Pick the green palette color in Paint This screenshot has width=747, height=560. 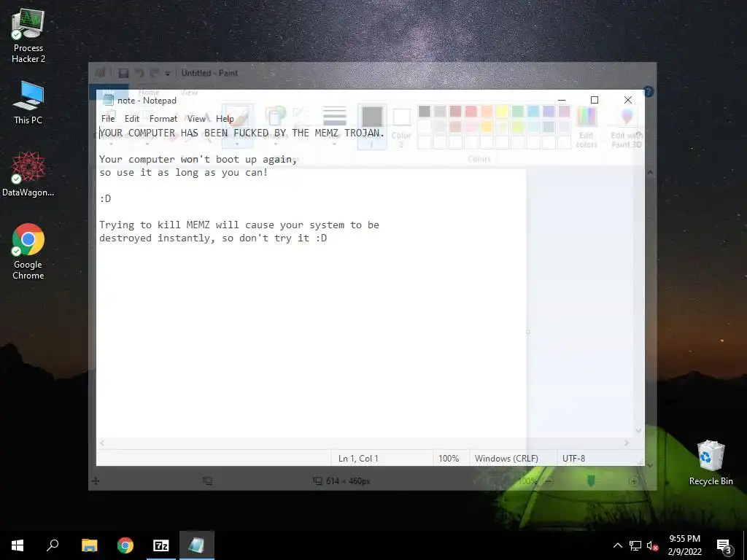pyautogui.click(x=517, y=112)
